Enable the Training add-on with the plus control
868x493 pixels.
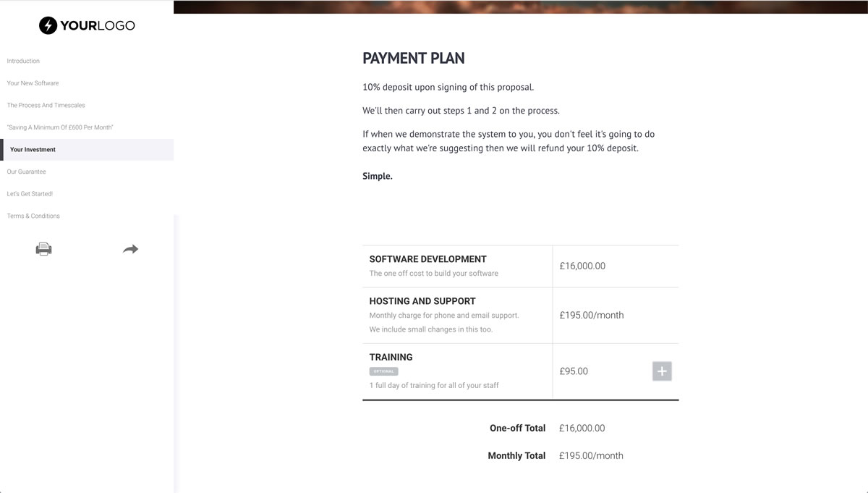661,371
